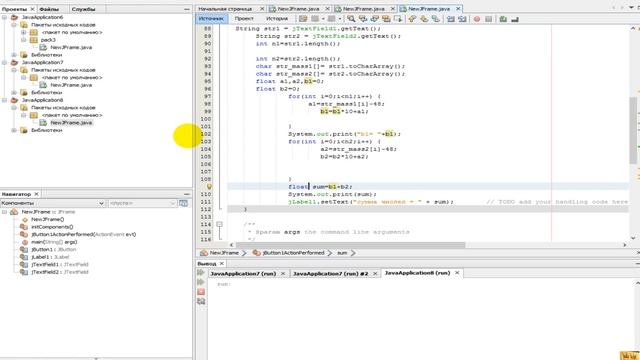
Task: Click the Find Next Occurrence icon
Action: pyautogui.click(x=374, y=19)
